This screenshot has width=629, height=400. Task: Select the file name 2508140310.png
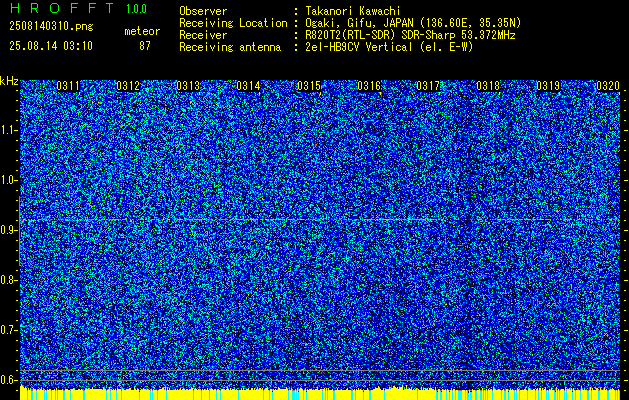(51, 27)
